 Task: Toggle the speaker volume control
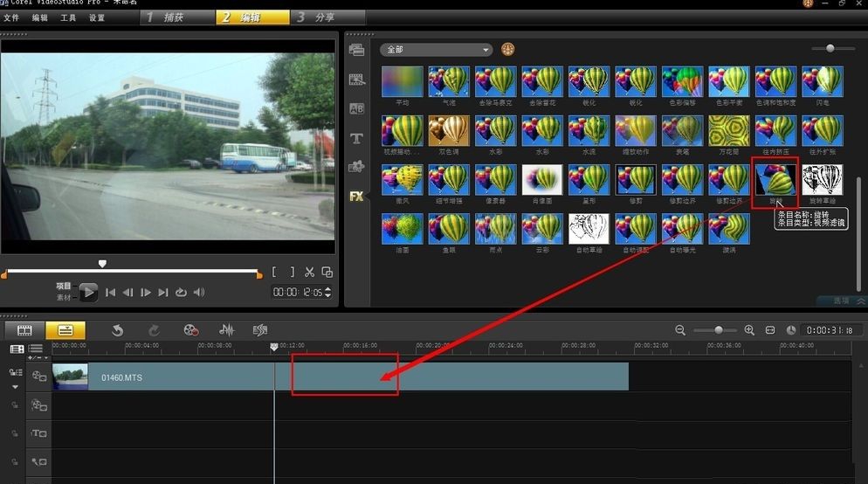(x=199, y=293)
